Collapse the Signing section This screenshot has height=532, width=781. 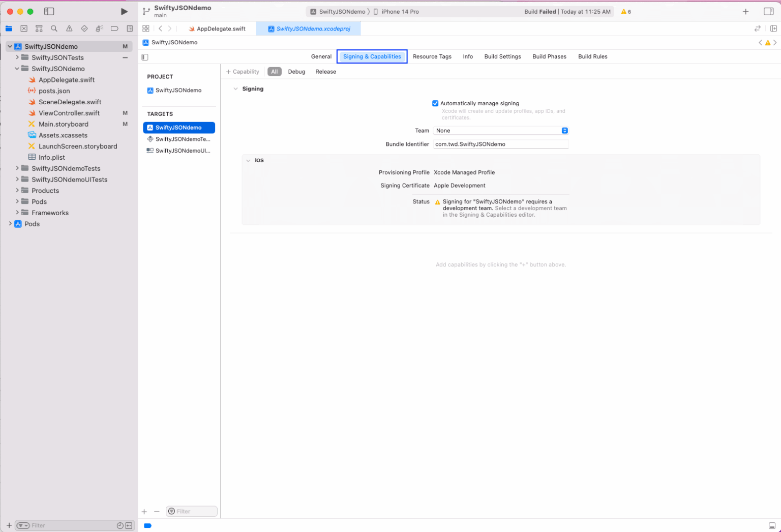click(235, 88)
